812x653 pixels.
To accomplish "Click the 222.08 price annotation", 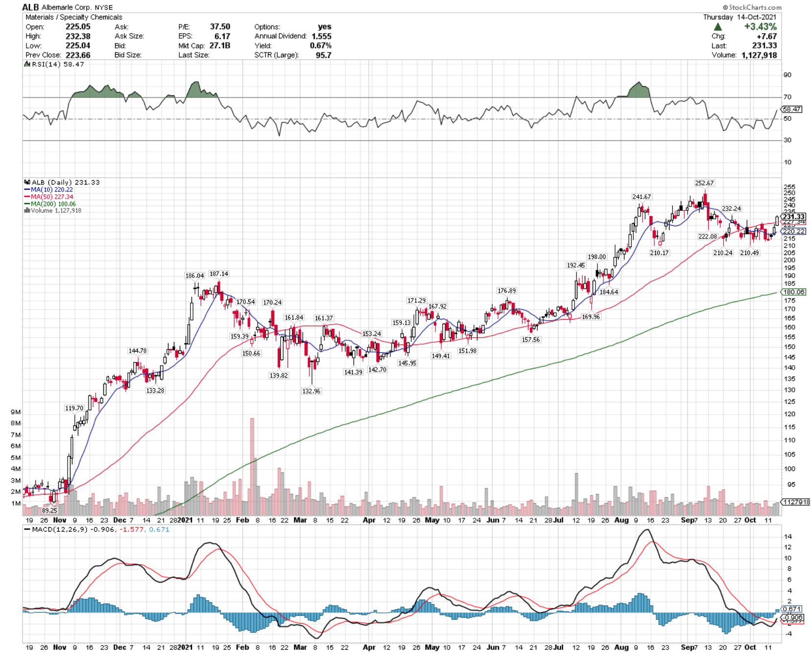I will (x=707, y=236).
